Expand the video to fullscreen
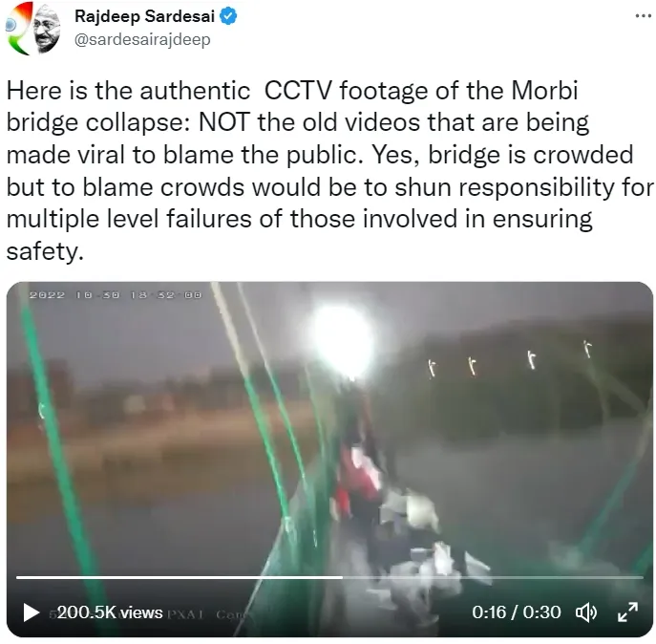This screenshot has height=644, width=656. (x=627, y=612)
